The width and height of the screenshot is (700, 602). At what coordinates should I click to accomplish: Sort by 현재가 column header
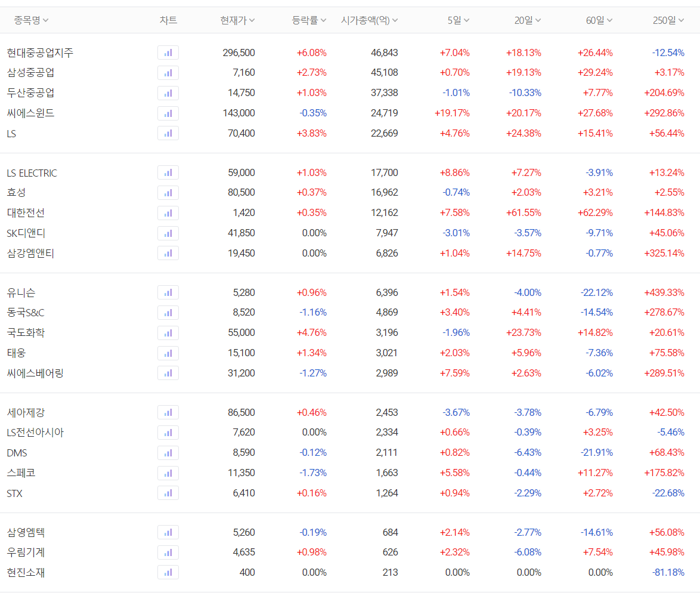[x=237, y=20]
